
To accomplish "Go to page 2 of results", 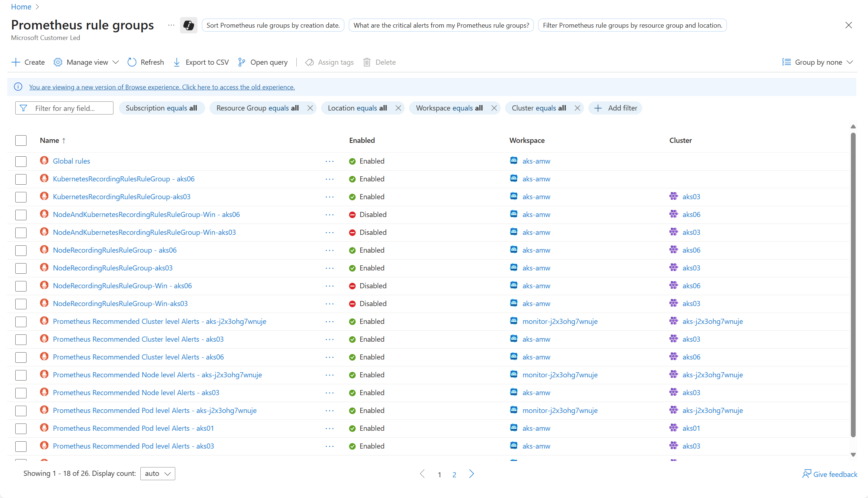I will [x=454, y=474].
